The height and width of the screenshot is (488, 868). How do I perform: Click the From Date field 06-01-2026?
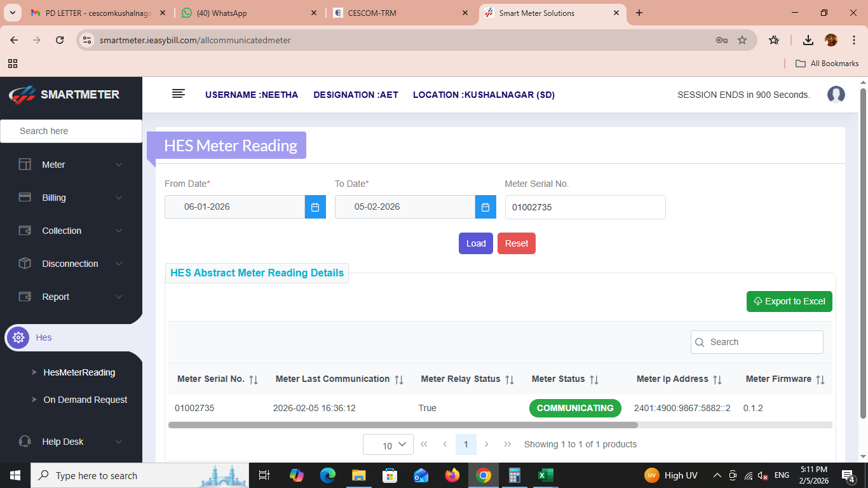point(234,207)
